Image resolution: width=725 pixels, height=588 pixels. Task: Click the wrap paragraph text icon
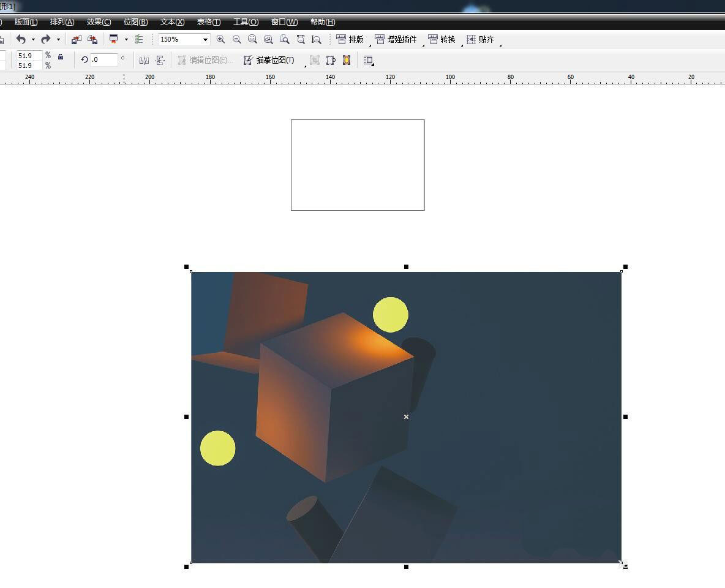point(368,60)
